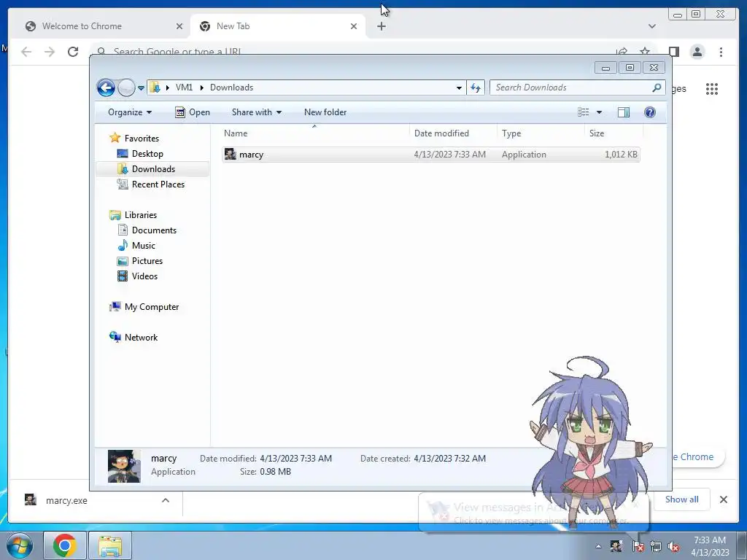The image size is (747, 560).
Task: Bookmark this tab with the star icon
Action: [645, 50]
